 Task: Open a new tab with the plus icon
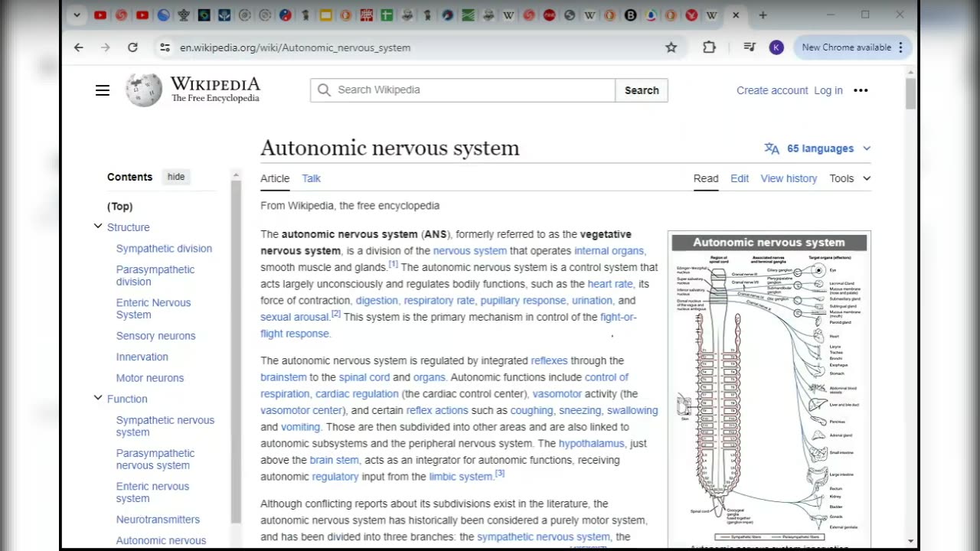pos(763,15)
